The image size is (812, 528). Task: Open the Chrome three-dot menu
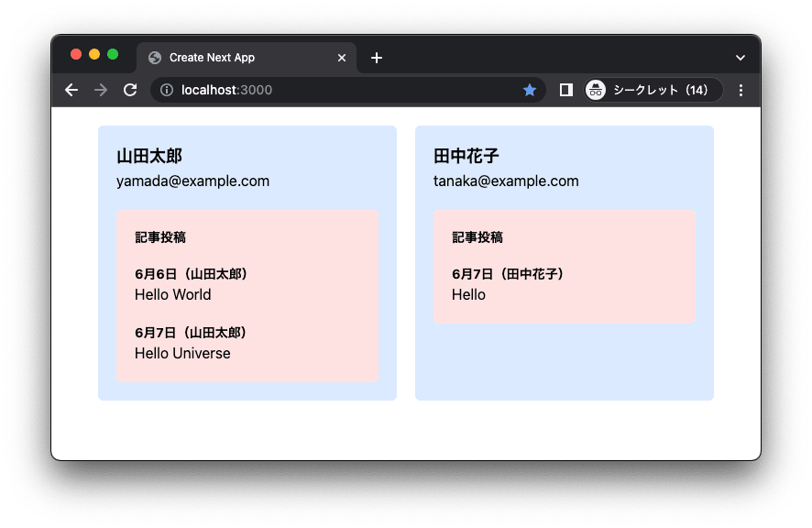741,90
